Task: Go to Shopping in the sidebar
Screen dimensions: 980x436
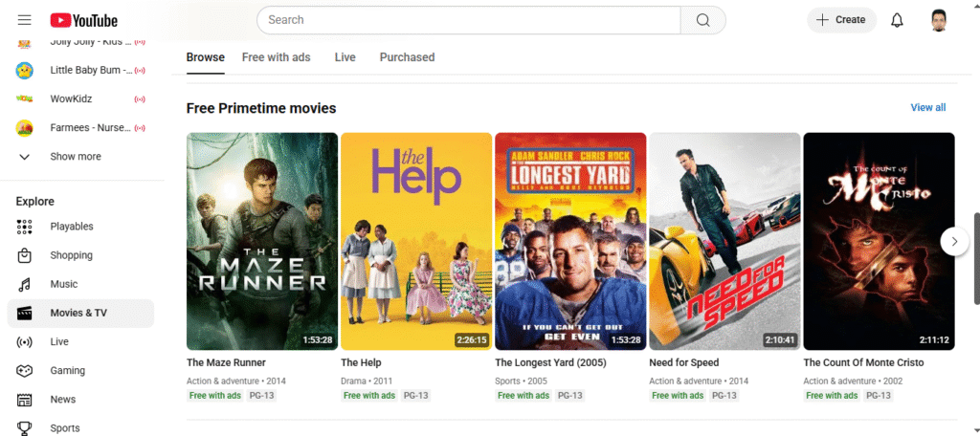Action: (72, 255)
